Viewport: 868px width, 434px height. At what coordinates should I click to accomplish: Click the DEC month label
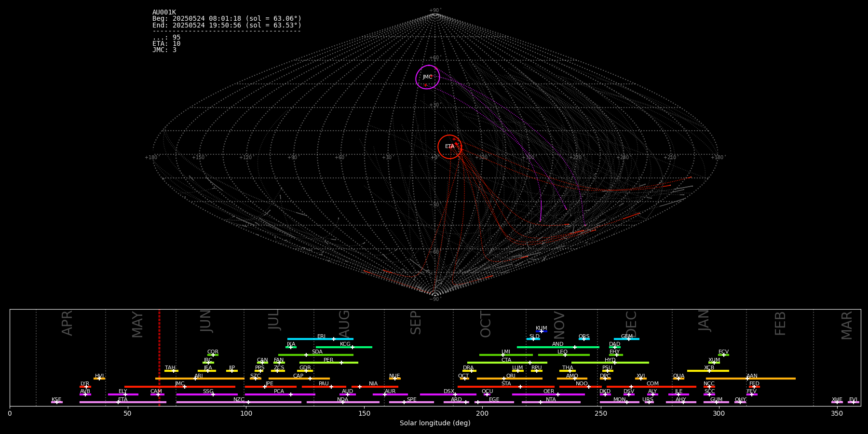pos(631,324)
